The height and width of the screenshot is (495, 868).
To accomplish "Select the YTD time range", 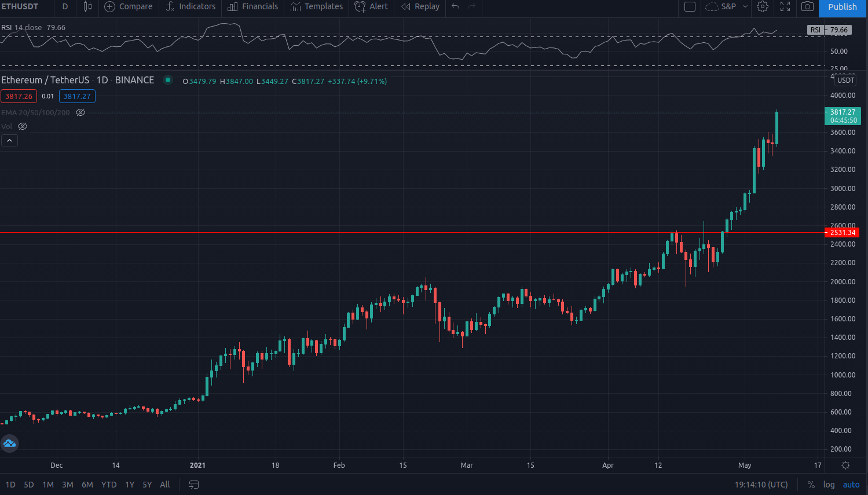I will 109,485.
